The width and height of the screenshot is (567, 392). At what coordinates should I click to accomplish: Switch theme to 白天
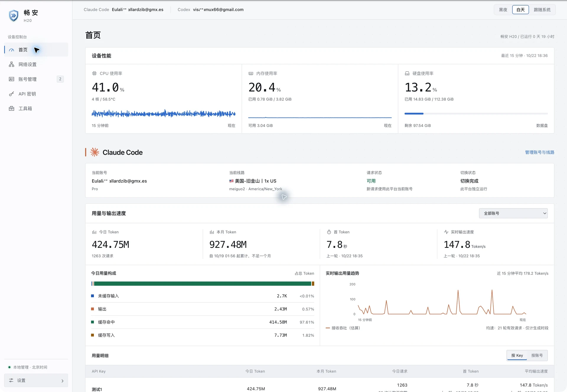[520, 10]
